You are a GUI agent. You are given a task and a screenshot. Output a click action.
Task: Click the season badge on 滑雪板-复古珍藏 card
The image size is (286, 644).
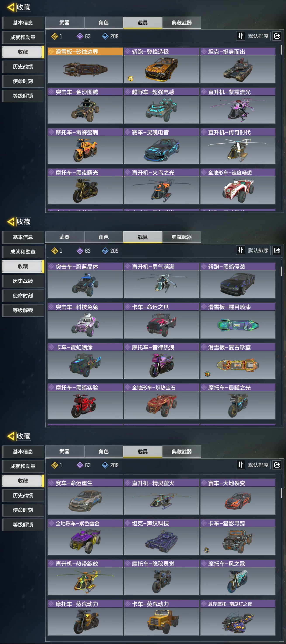(x=207, y=374)
